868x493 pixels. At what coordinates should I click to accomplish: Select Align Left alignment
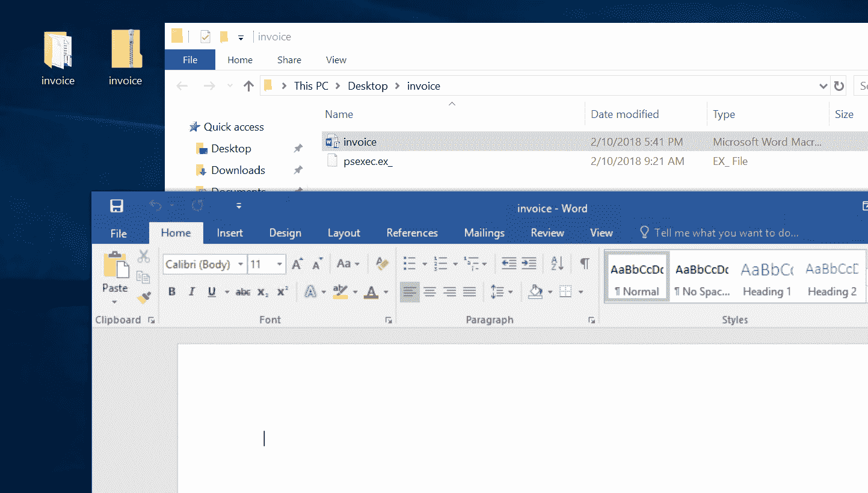point(410,292)
